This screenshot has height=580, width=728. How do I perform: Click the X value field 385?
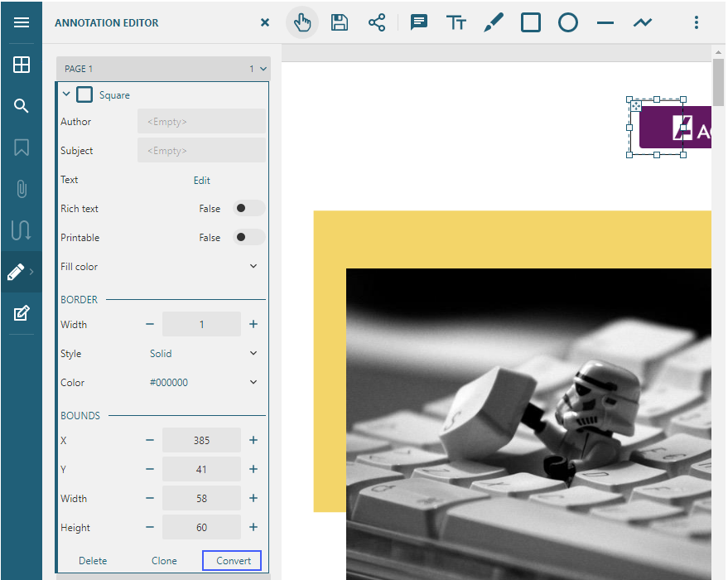coord(201,440)
